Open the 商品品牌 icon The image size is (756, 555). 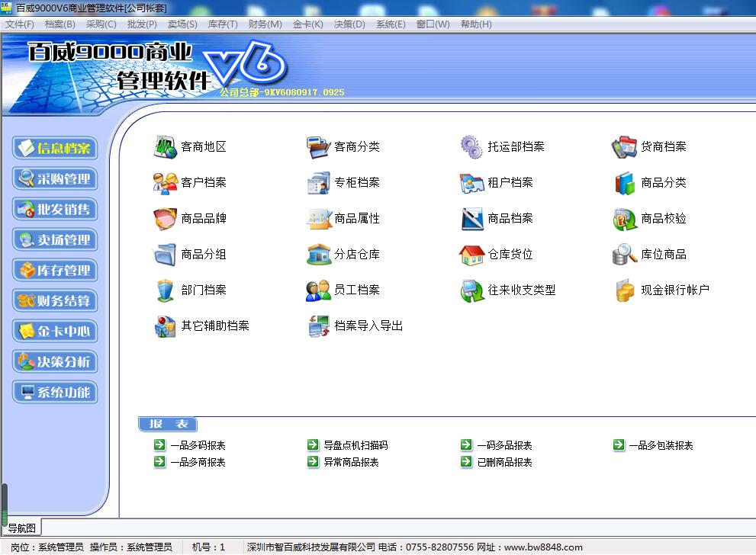click(166, 219)
